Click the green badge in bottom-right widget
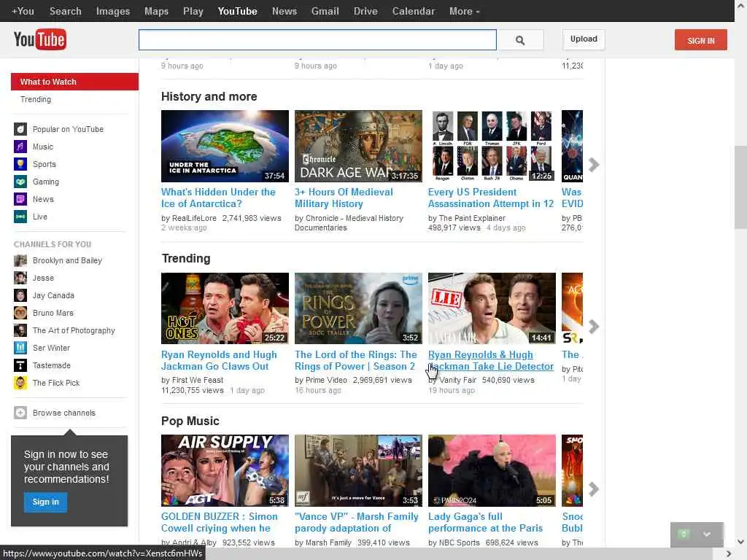 coord(683,534)
